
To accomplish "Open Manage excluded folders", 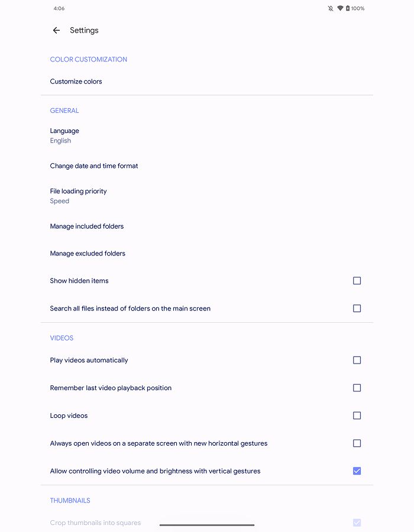I will coord(88,254).
